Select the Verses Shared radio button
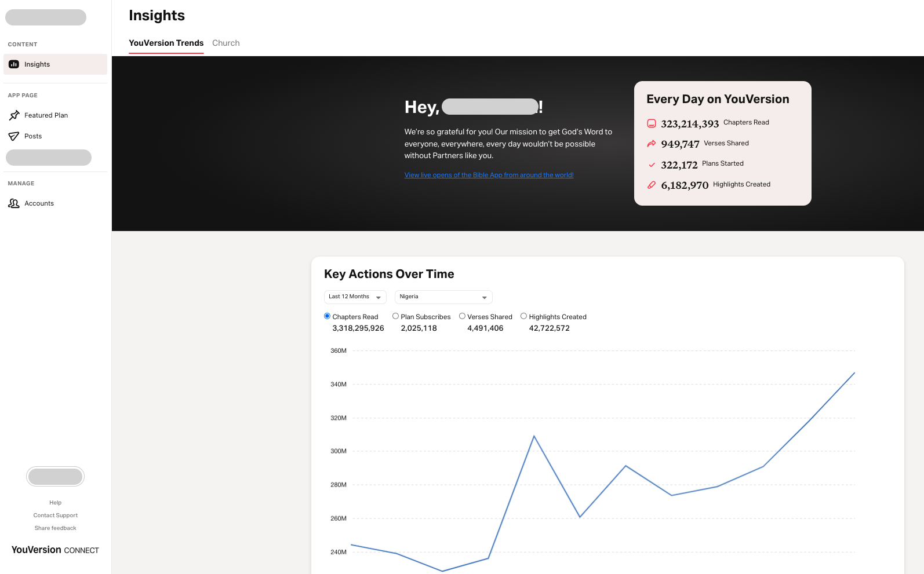Image resolution: width=924 pixels, height=574 pixels. coord(462,316)
